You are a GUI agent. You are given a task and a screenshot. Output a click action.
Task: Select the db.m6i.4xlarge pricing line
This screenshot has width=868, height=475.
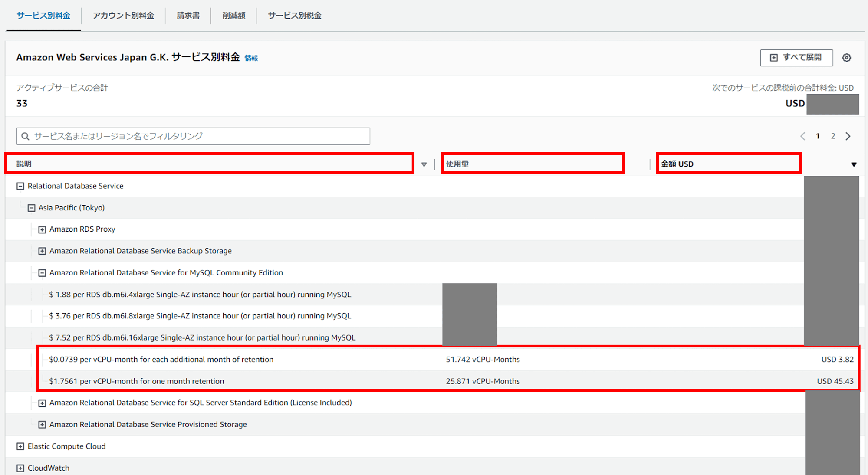[200, 295]
